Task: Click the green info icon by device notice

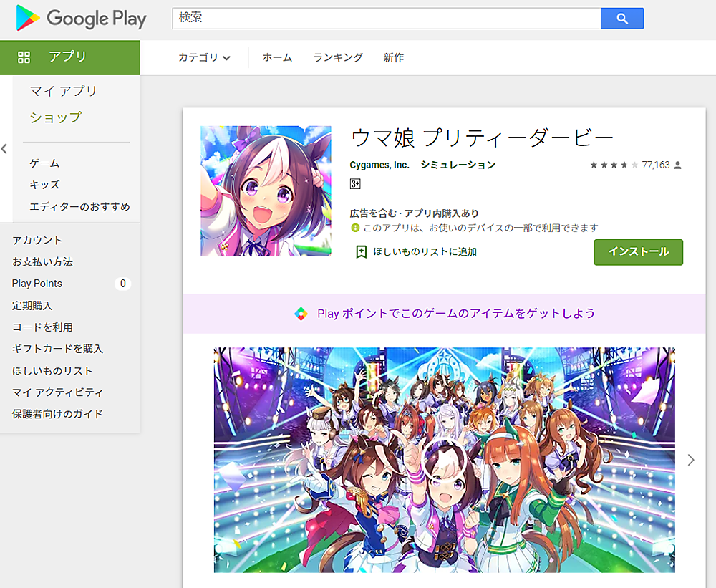Action: pos(355,228)
